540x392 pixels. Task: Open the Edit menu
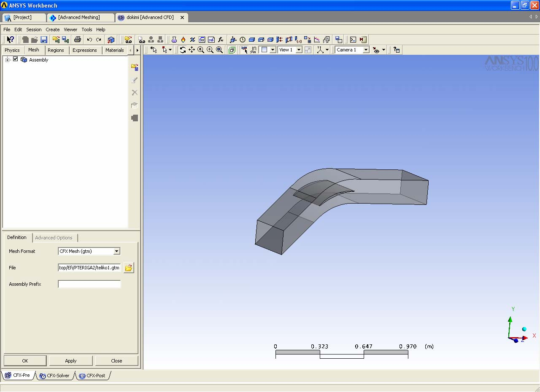pyautogui.click(x=18, y=30)
